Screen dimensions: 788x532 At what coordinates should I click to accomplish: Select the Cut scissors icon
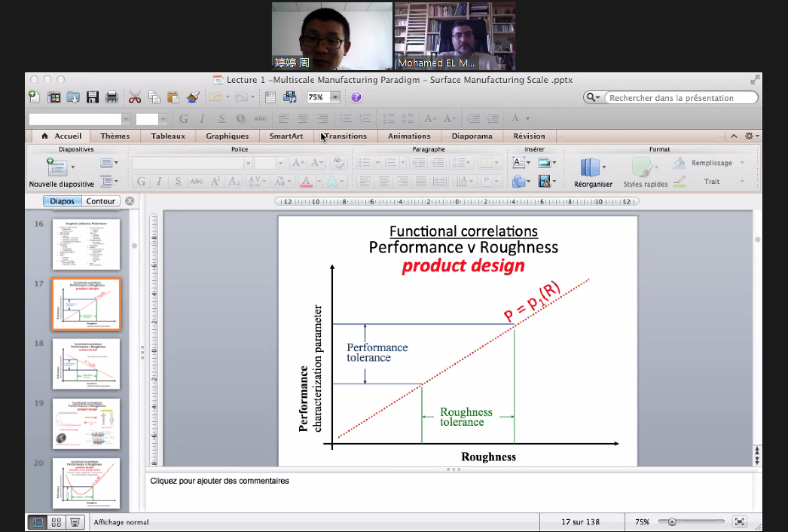tap(135, 97)
